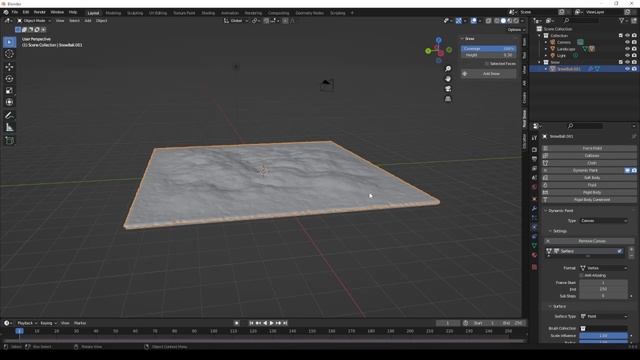This screenshot has width=640, height=360.
Task: Toggle eye visibility for Light row
Action: (x=627, y=56)
